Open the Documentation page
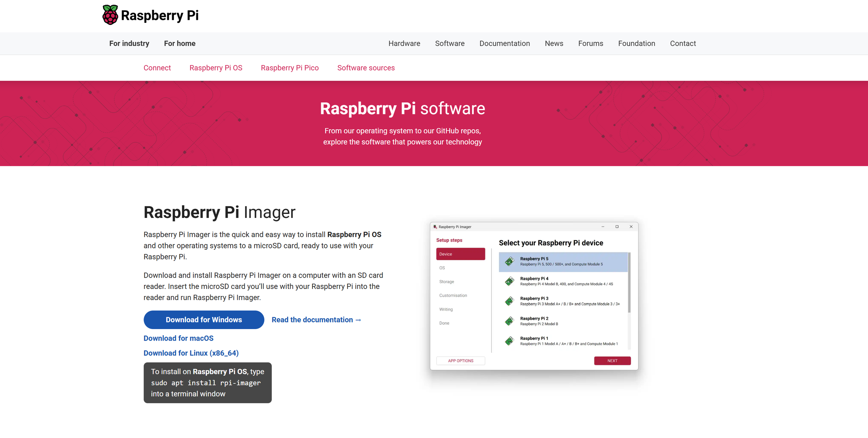This screenshot has height=438, width=868. click(505, 43)
